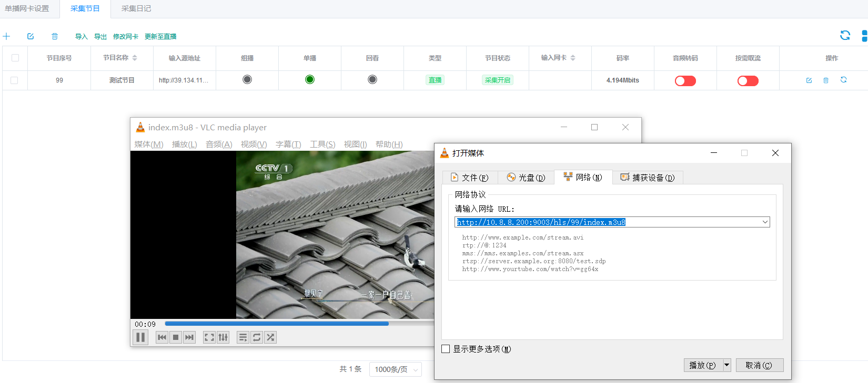Pause playback in VLC player
The width and height of the screenshot is (868, 383).
tap(140, 337)
